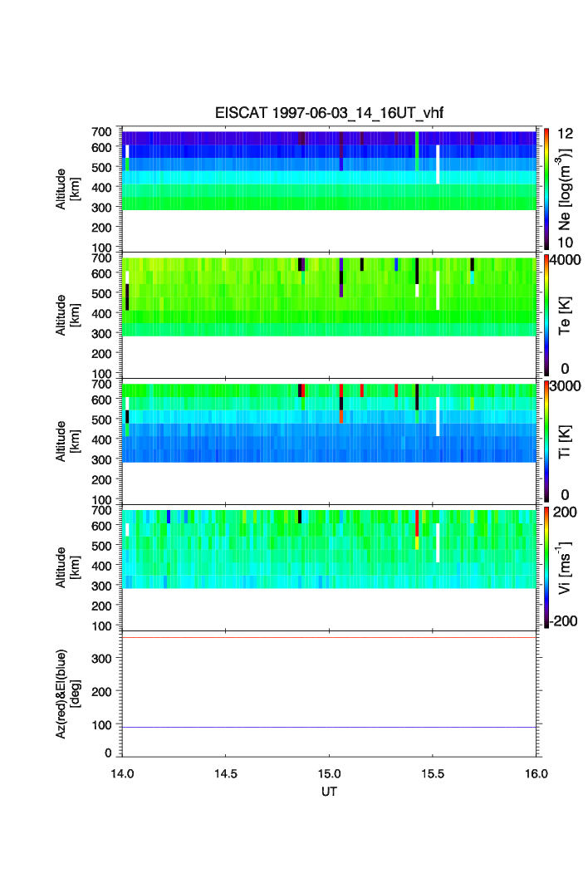Click the blue elevation line in bottom panel
This screenshot has height=883, width=588.
point(329,727)
